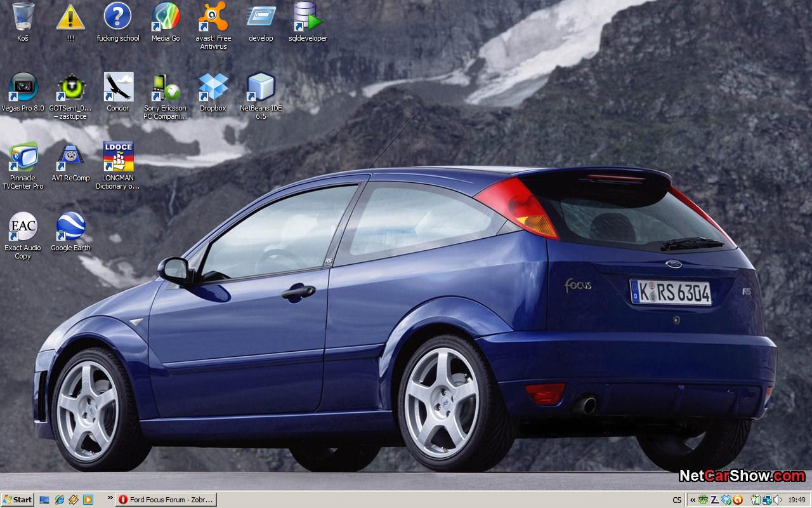This screenshot has width=812, height=508.
Task: Click the LONGMAN Dictionary desktop icon
Action: pyautogui.click(x=118, y=157)
